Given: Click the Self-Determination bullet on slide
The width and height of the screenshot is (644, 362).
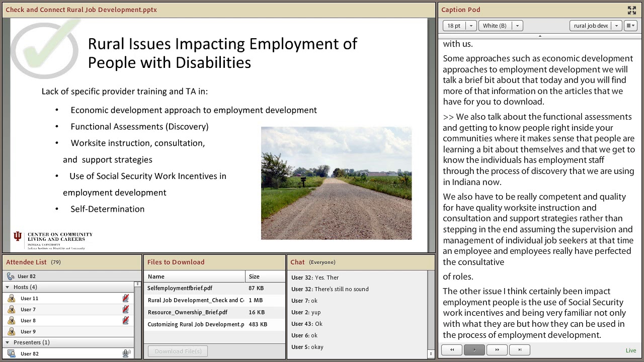Looking at the screenshot, I should click(107, 209).
